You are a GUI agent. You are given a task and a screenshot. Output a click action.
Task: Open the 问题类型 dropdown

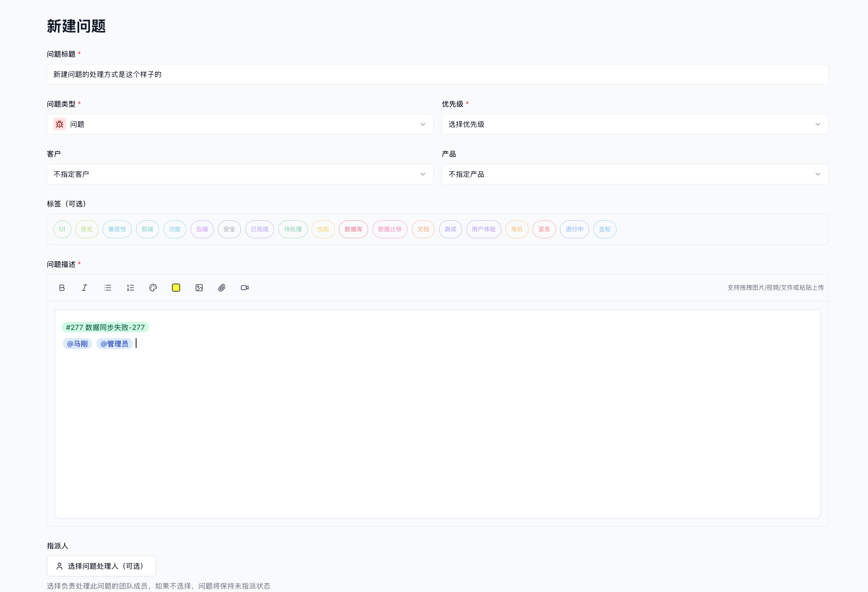pyautogui.click(x=240, y=124)
